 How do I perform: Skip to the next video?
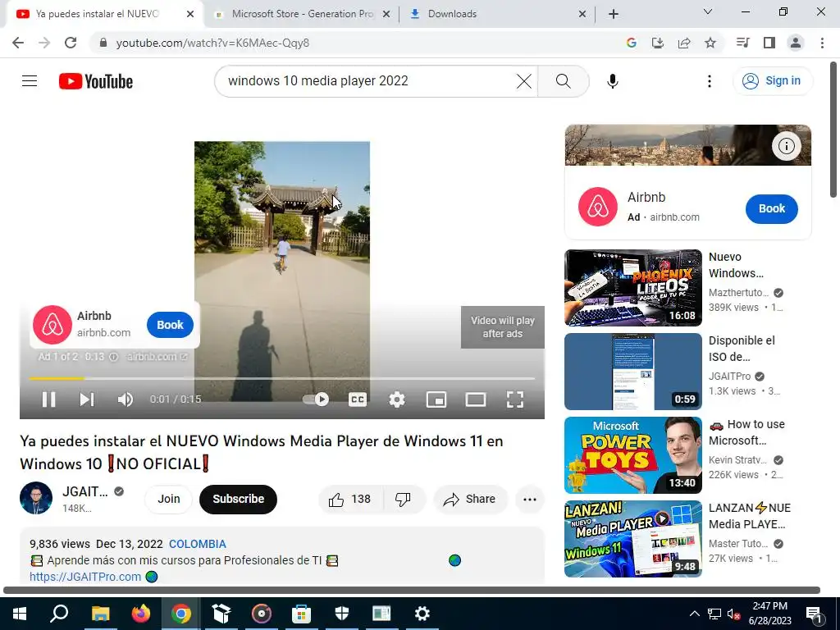tap(87, 399)
